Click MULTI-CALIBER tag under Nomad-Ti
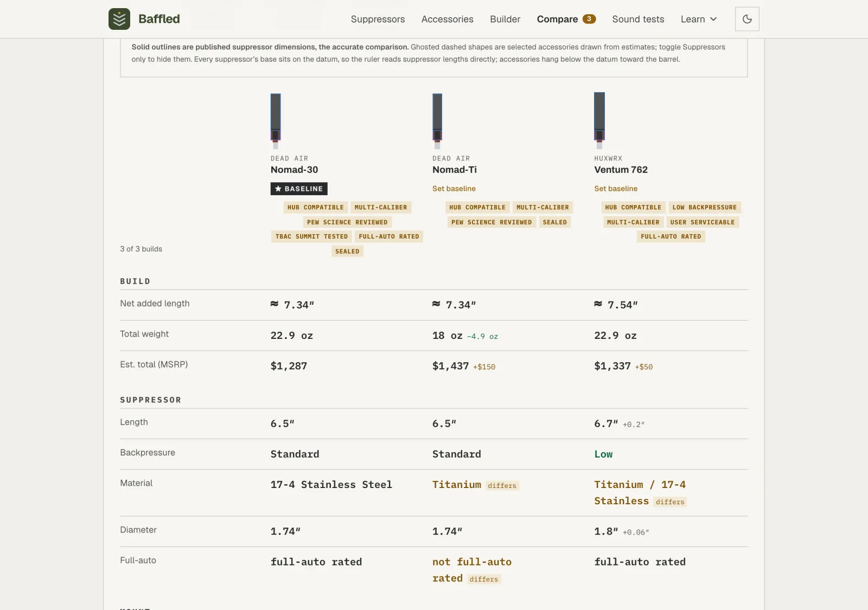Viewport: 868px width, 610px height. click(x=542, y=208)
